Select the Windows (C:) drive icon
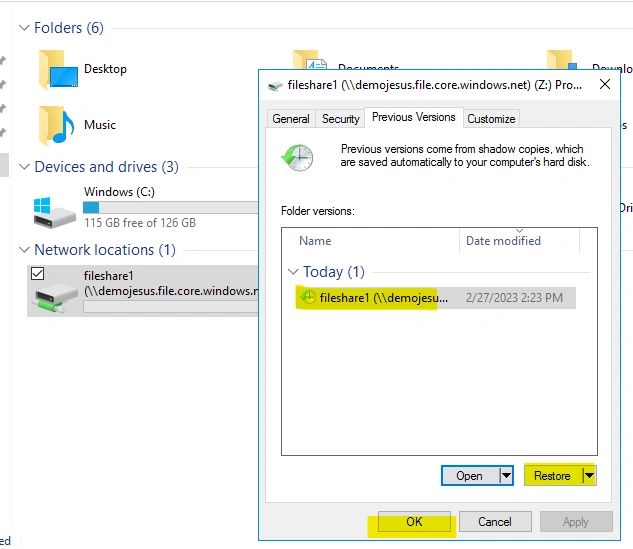Screen dimensions: 633x549 point(54,213)
